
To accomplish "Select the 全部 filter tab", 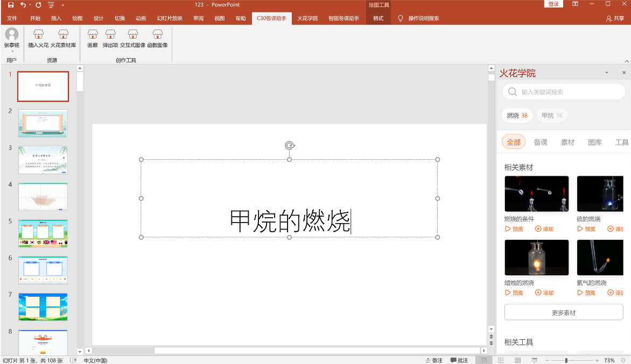I will [514, 142].
